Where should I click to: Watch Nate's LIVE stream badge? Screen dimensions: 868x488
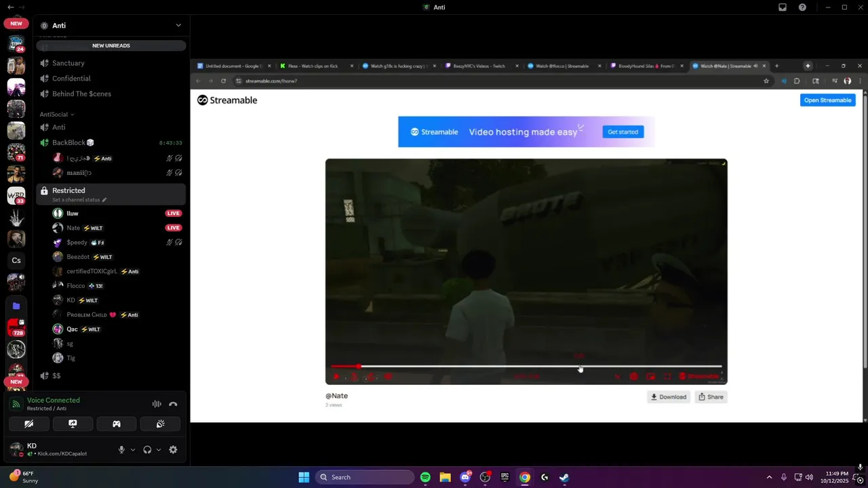click(x=174, y=228)
